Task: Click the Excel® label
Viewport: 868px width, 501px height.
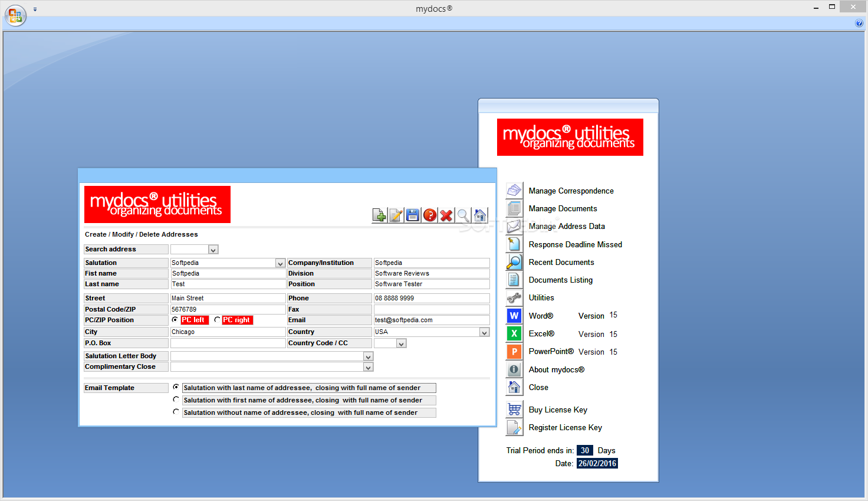Action: click(x=541, y=333)
